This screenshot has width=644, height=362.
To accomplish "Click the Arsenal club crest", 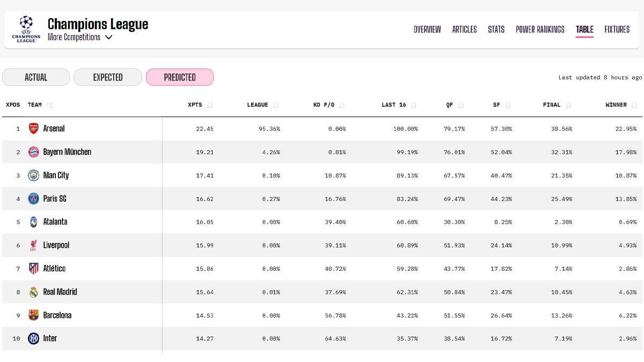I will coord(34,129).
